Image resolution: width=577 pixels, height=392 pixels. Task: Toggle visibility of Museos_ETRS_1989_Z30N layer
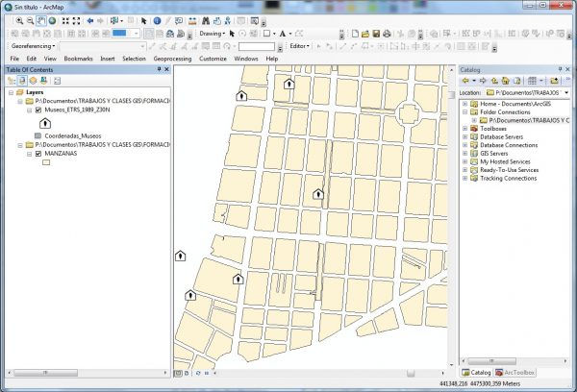38,110
